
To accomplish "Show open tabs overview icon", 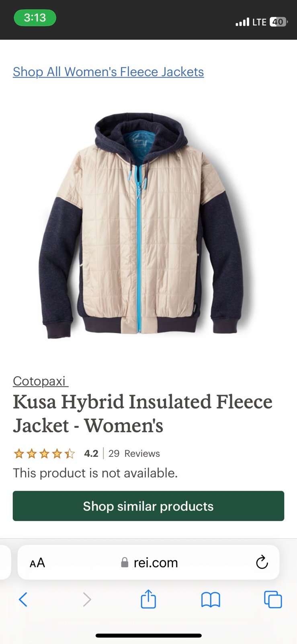I will pyautogui.click(x=273, y=599).
